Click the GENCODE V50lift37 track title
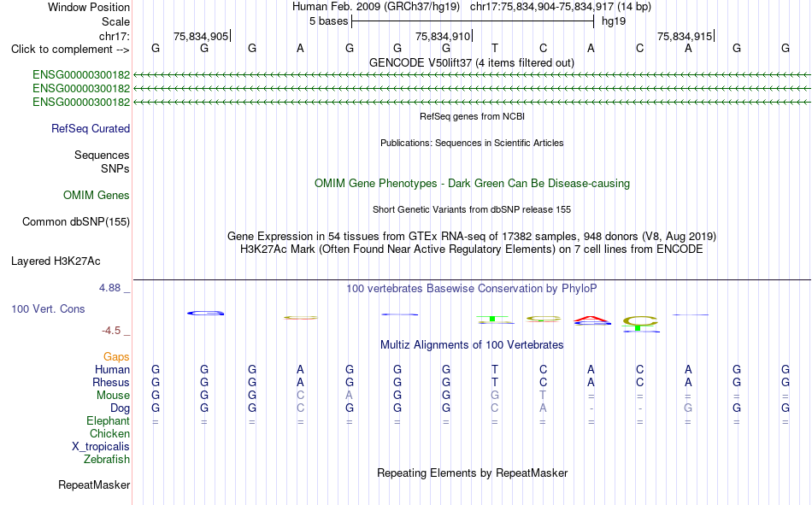Screen dimensions: 812x505 click(471, 62)
